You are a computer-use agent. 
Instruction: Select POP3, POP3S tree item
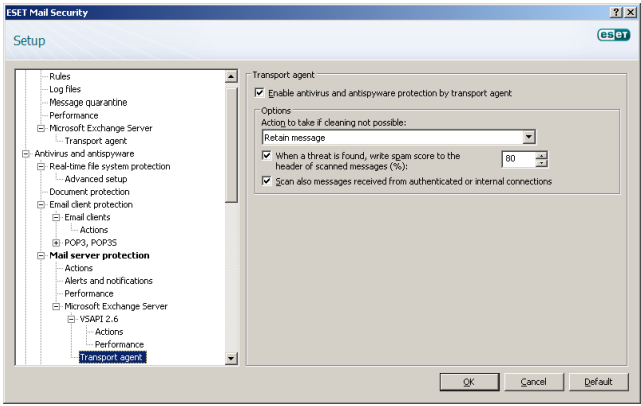(x=90, y=243)
